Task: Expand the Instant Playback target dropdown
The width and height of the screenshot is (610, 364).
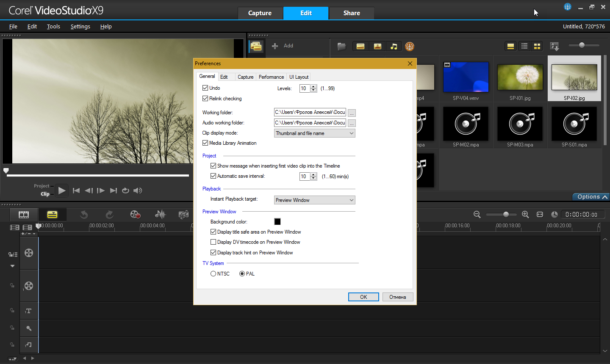Action: (x=314, y=200)
